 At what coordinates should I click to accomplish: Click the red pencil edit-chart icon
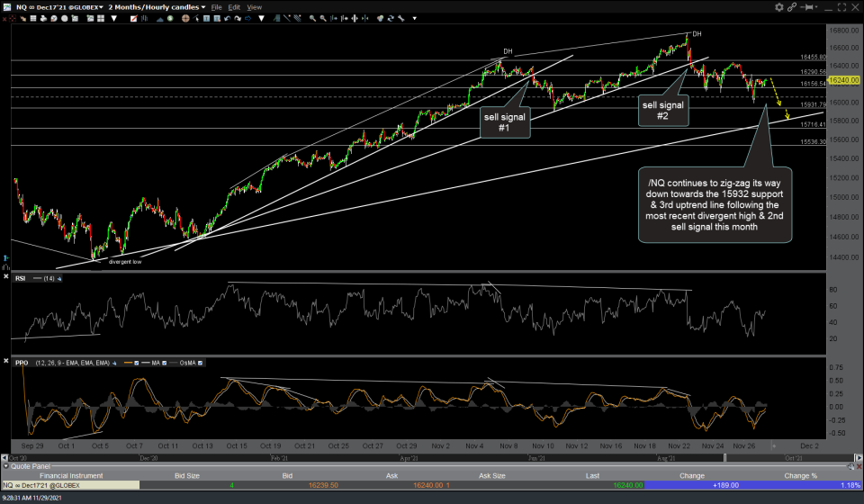(133, 18)
